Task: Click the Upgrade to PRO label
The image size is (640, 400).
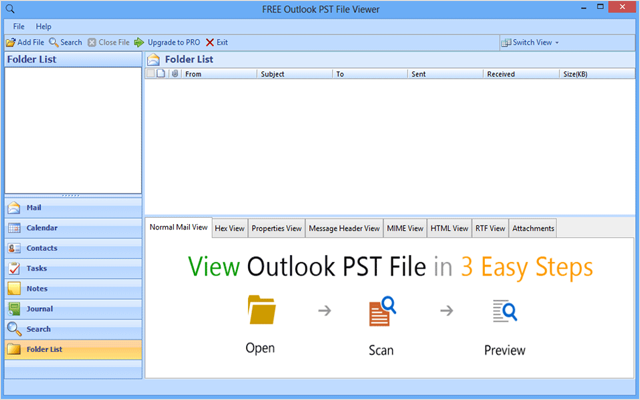Action: 174,42
